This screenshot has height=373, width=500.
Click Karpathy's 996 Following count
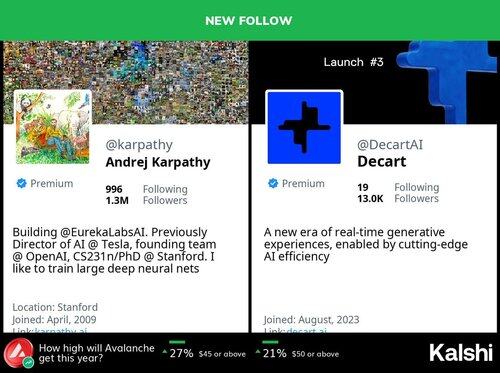[146, 189]
